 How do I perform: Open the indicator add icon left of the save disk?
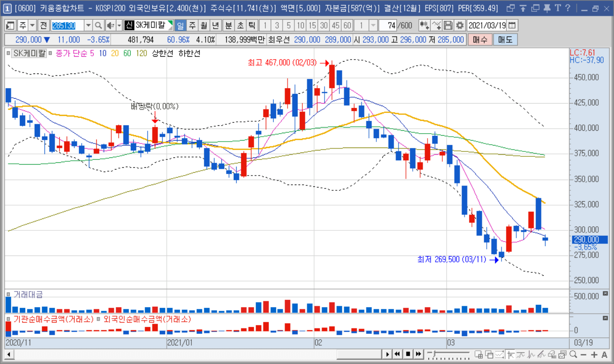coord(424,26)
